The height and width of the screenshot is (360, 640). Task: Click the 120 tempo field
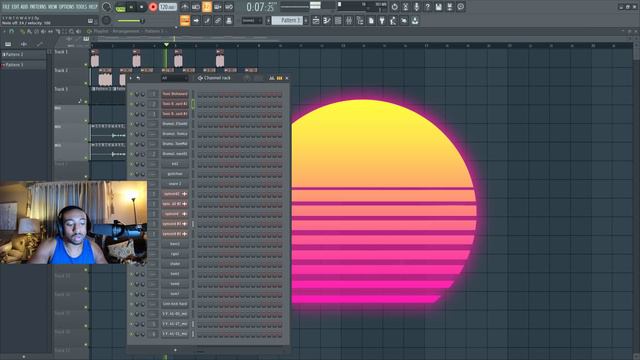(x=167, y=7)
